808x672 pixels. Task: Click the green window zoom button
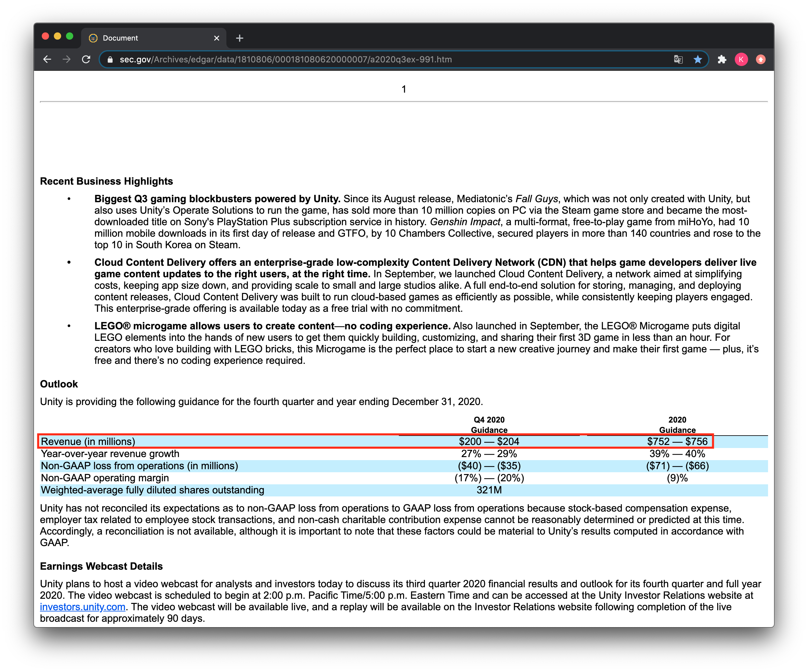[x=70, y=36]
